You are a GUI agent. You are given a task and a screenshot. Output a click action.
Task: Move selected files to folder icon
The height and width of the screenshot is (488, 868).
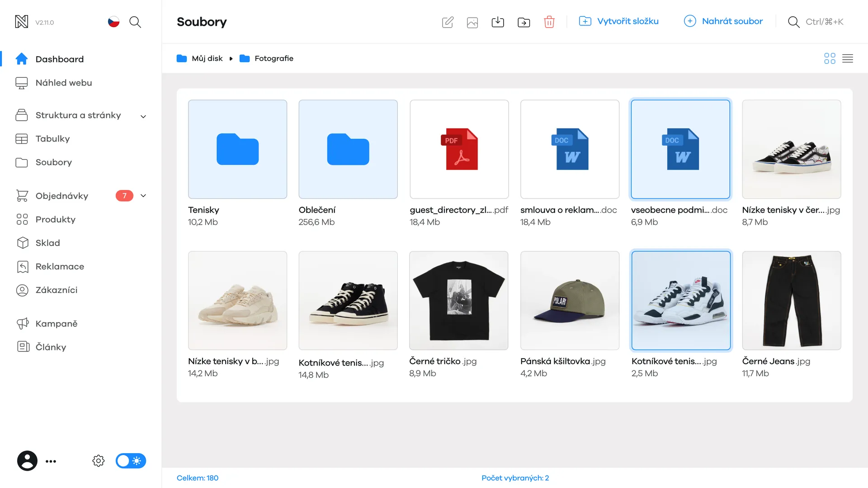tap(524, 22)
